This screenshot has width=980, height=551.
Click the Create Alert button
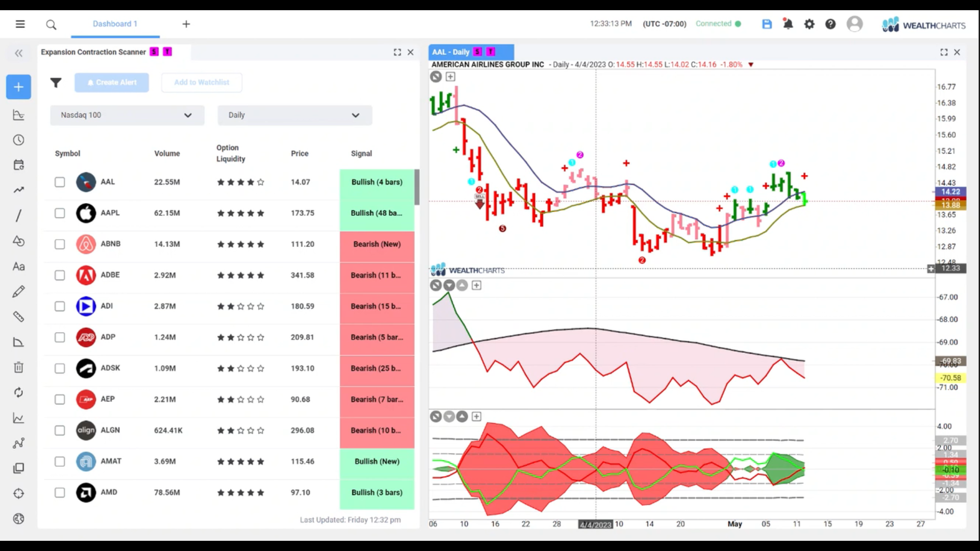point(112,83)
